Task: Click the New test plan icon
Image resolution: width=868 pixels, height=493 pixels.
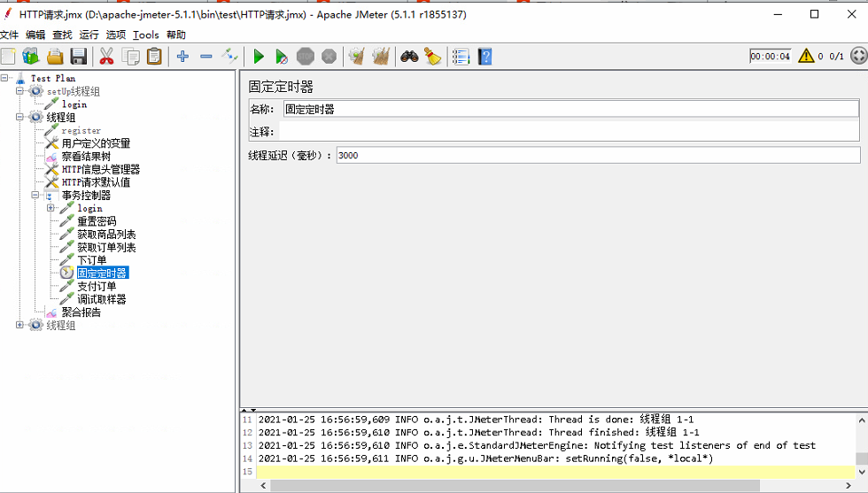Action: [x=8, y=57]
